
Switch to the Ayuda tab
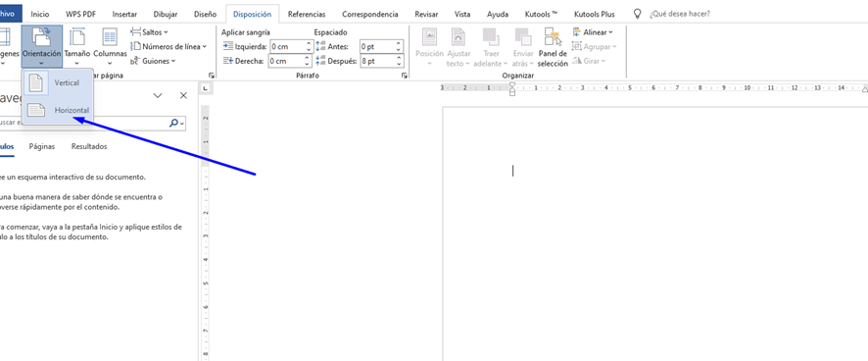pos(498,14)
